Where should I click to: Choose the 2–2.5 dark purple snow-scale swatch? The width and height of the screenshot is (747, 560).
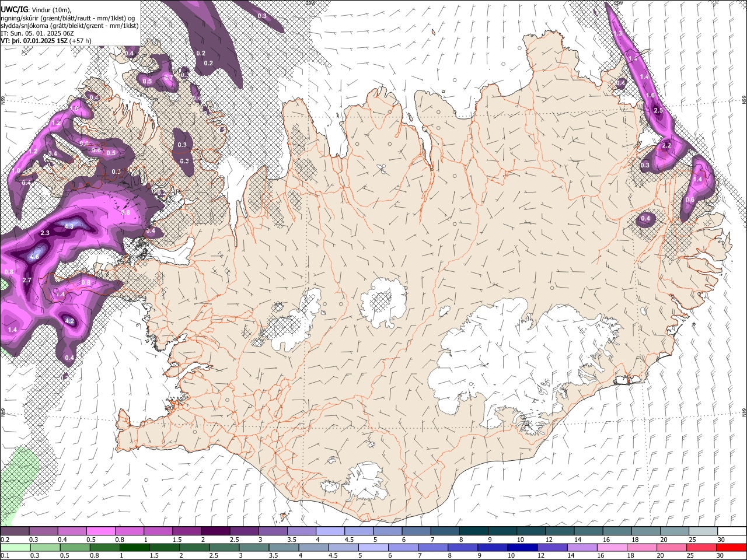click(215, 531)
